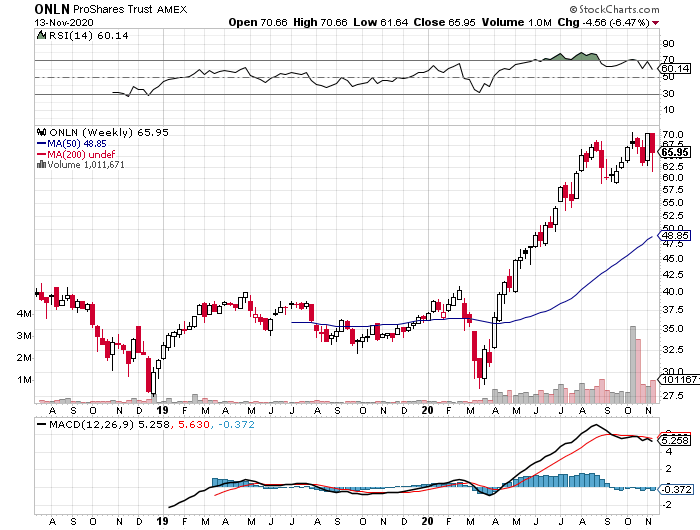Screen dimensions: 700x530
Task: Click the MA(200) undef legend text
Action: pos(81,154)
